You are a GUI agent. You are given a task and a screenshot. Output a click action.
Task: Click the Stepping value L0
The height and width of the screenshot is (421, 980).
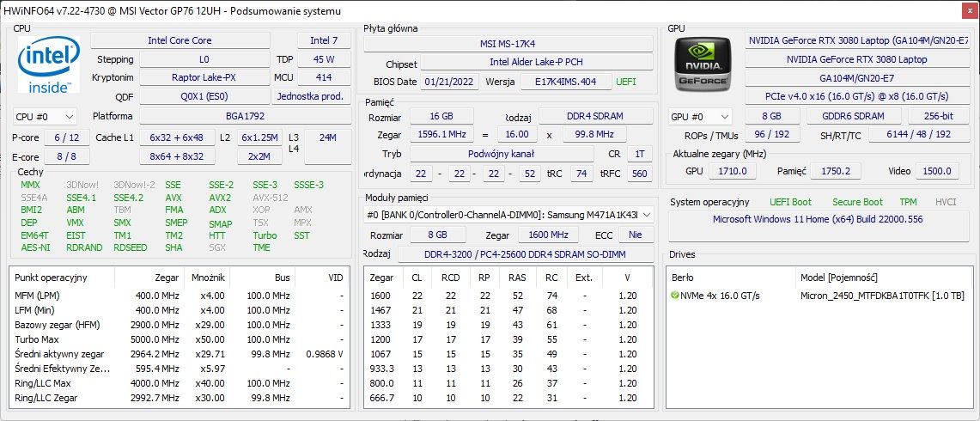click(x=204, y=59)
